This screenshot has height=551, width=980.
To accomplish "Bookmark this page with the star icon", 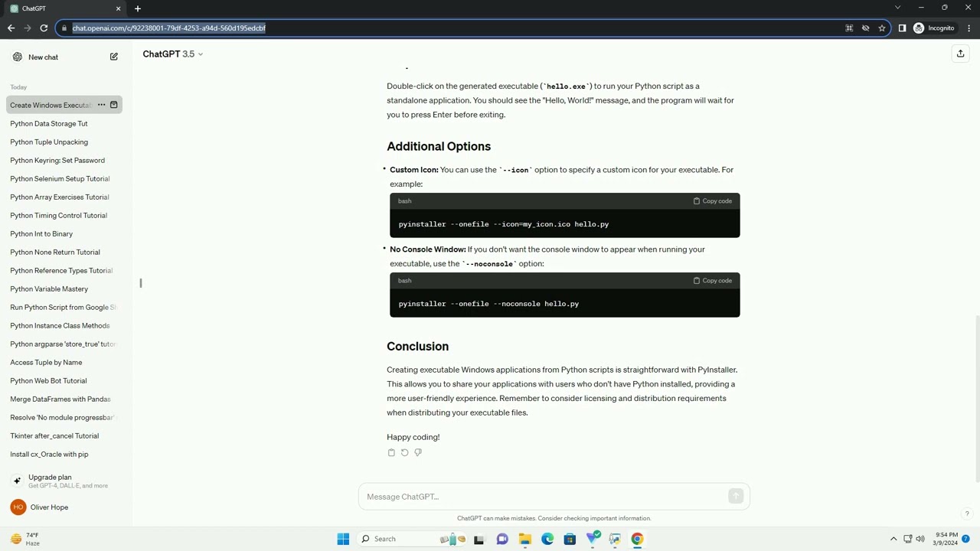I will click(882, 28).
